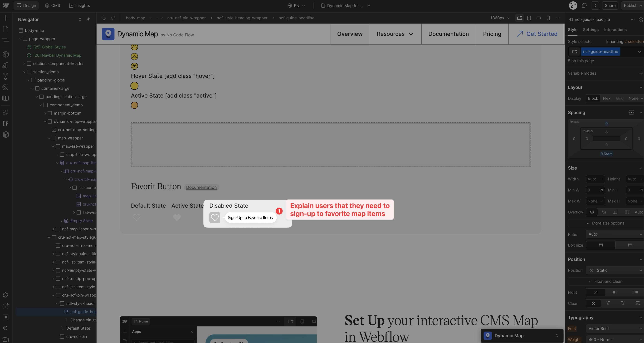This screenshot has height=343, width=644.
Task: Open the Interactions tab
Action: [x=615, y=30]
